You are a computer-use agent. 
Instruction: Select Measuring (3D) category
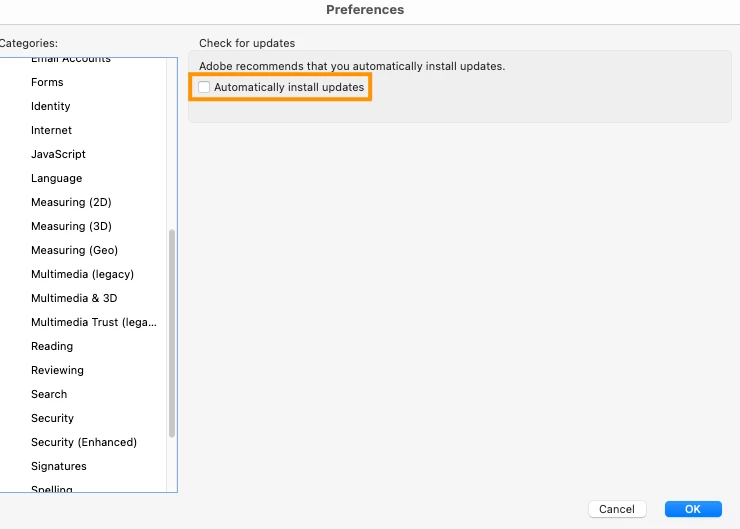[71, 226]
